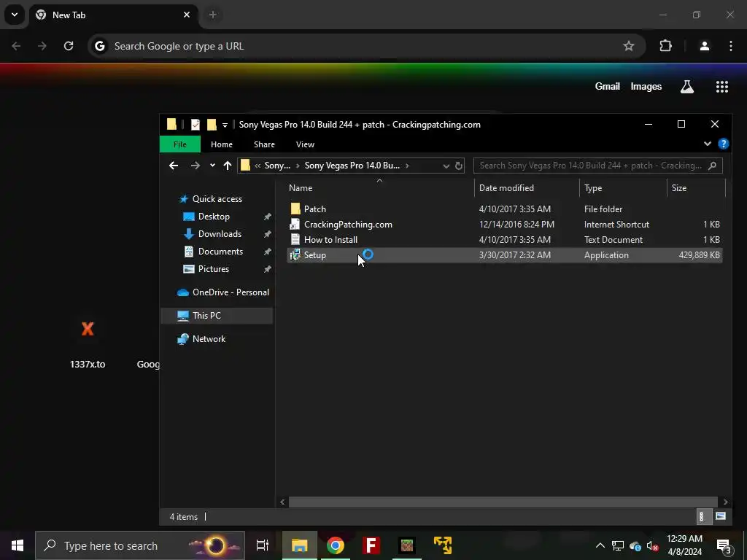
Task: Open notification center
Action: tap(724, 546)
